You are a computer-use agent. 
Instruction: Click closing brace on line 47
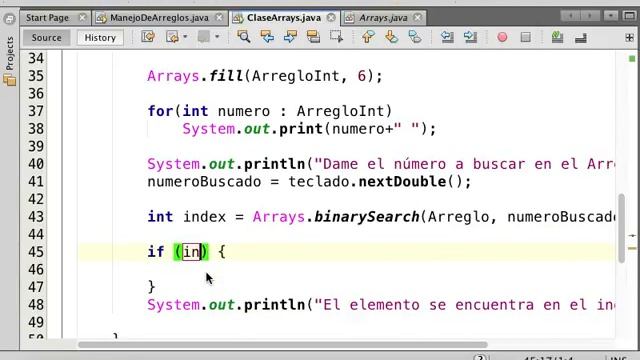coord(151,287)
